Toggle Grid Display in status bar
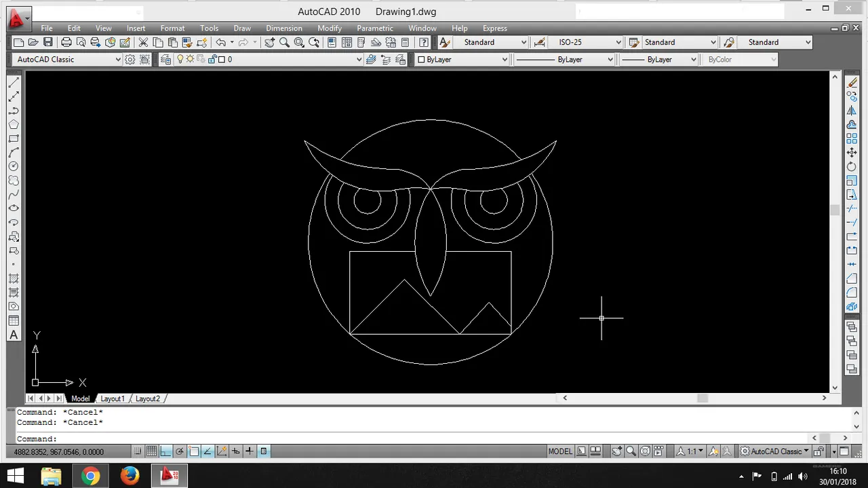This screenshot has height=488, width=868. pyautogui.click(x=151, y=451)
